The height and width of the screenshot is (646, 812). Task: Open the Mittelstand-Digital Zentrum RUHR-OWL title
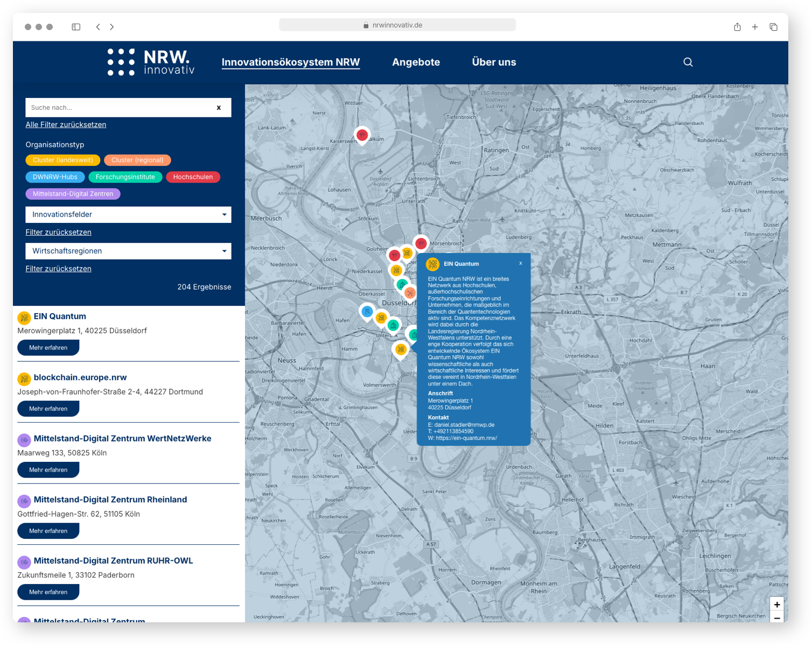113,561
